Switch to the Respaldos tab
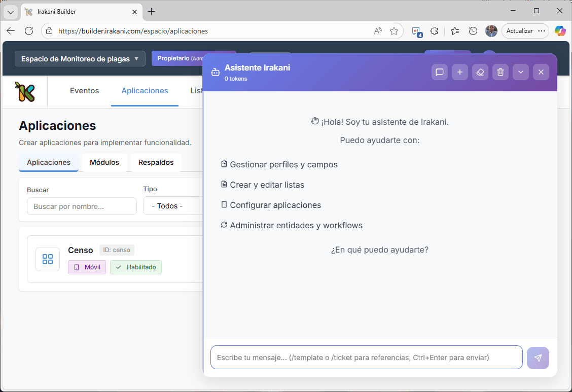572x392 pixels. tap(156, 163)
